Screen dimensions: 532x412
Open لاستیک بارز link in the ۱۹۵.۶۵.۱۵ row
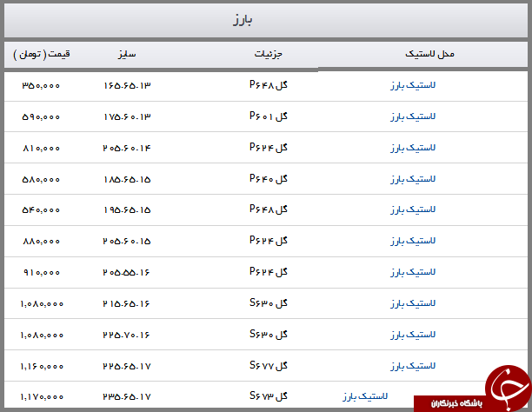(x=413, y=209)
